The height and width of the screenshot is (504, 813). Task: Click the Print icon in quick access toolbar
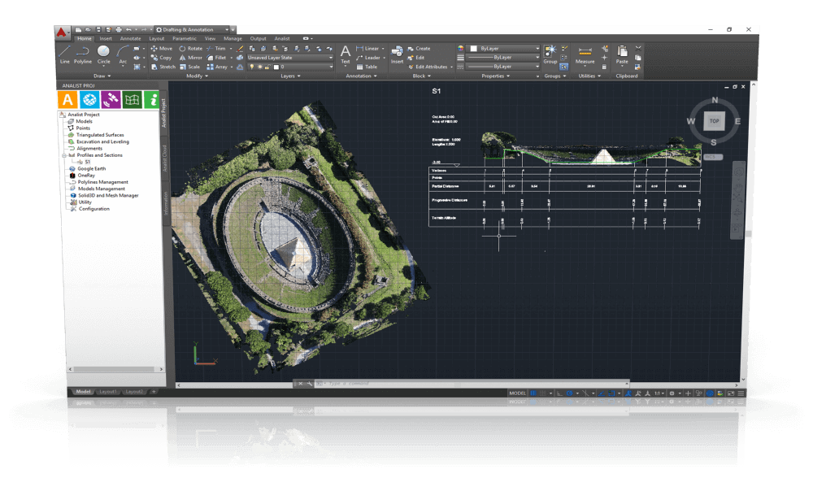(x=119, y=29)
